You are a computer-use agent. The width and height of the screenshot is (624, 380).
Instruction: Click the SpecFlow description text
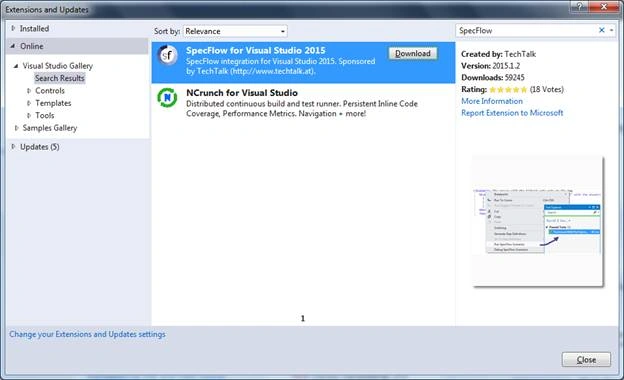pos(281,66)
